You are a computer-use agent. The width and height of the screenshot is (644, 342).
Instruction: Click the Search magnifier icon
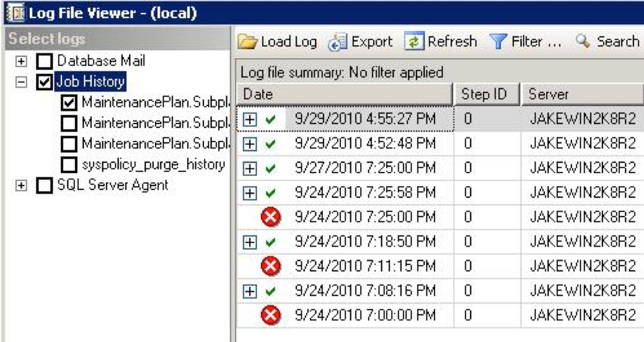583,42
